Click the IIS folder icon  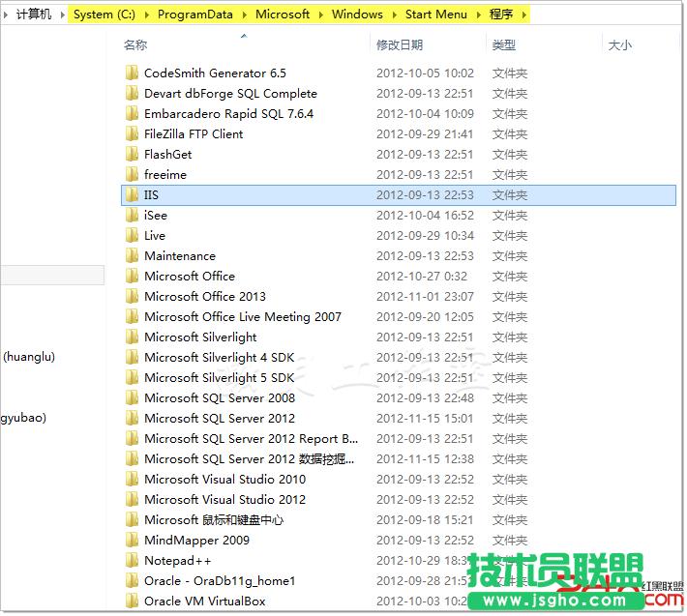pos(132,194)
